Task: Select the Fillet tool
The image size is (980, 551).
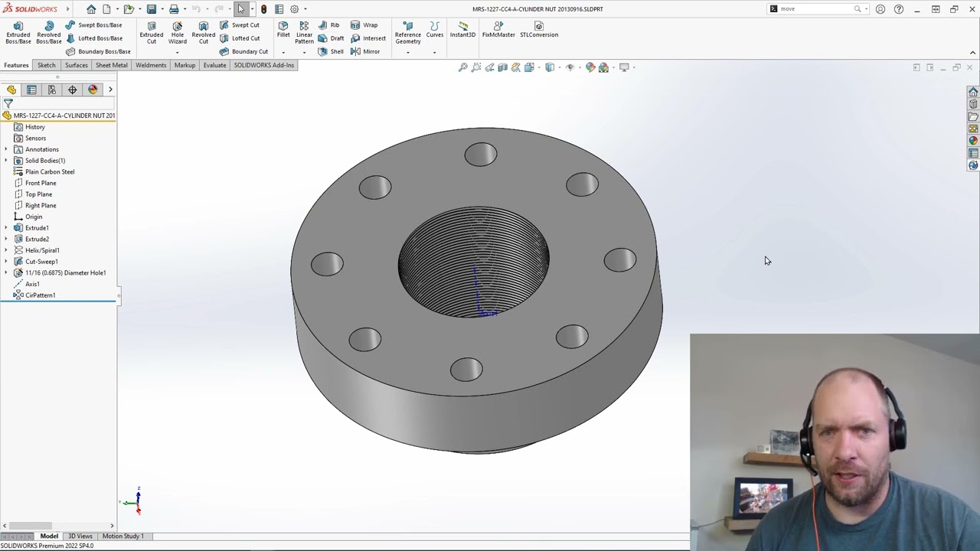Action: (283, 30)
